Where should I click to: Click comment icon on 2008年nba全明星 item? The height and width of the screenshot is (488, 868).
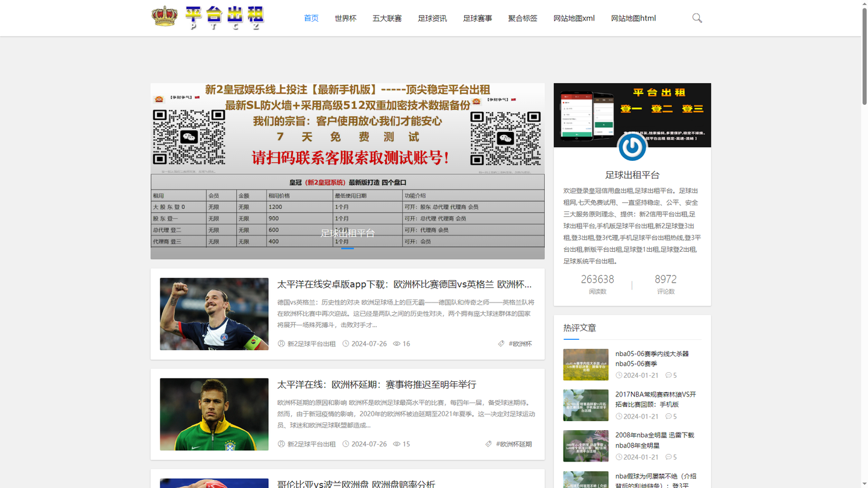coord(668,457)
